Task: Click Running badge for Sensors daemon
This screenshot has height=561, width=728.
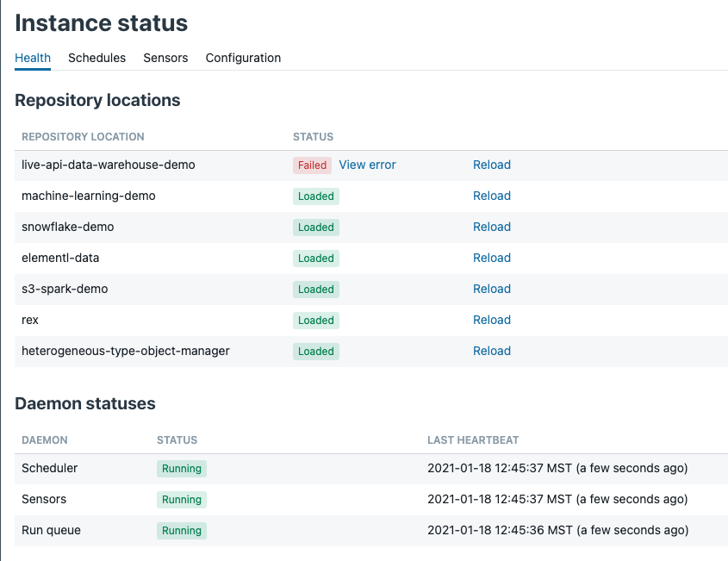Action: [182, 500]
